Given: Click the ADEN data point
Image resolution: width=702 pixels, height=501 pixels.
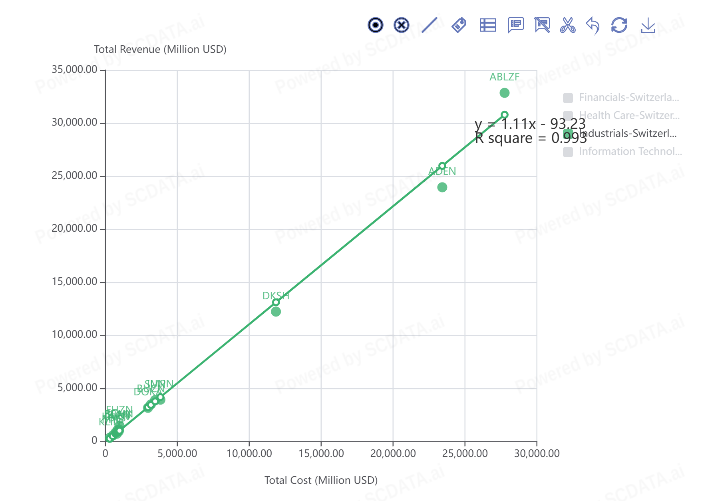Looking at the screenshot, I should tap(442, 187).
